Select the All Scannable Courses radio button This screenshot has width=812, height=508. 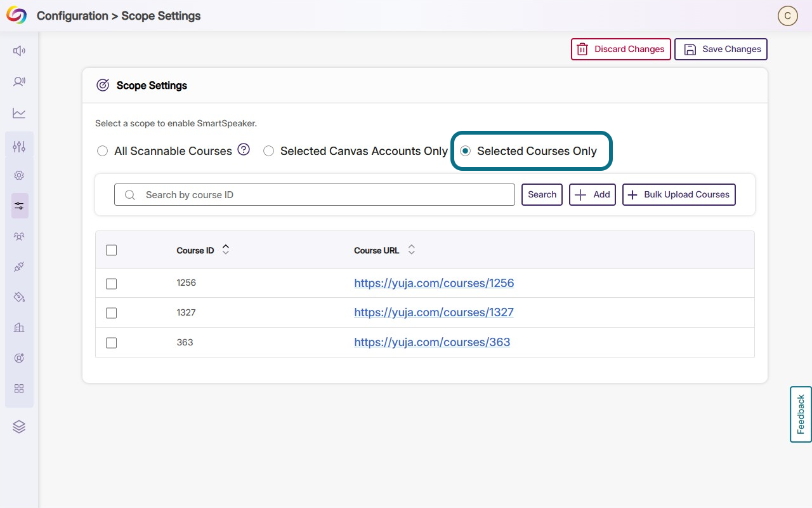(102, 151)
